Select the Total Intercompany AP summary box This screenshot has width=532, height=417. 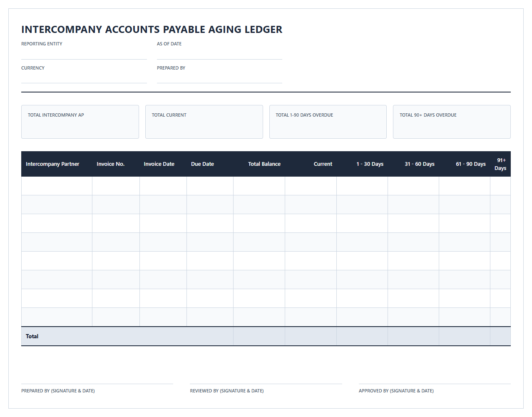tap(80, 122)
